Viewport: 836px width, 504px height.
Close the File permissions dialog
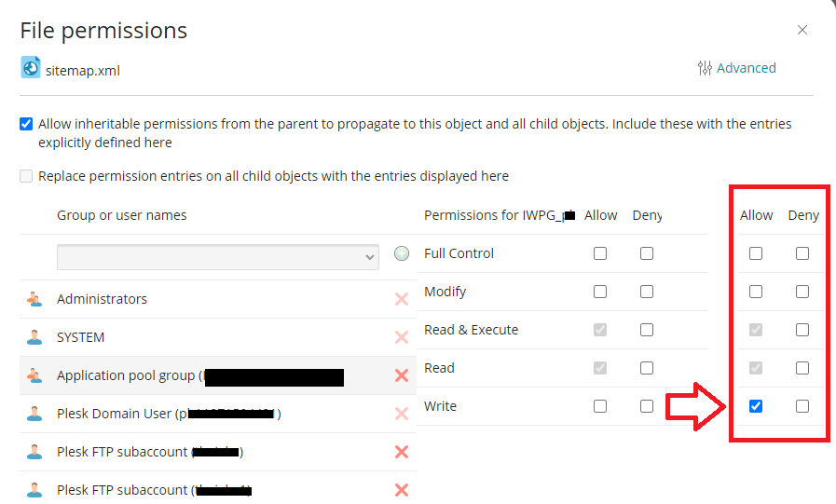pos(802,30)
